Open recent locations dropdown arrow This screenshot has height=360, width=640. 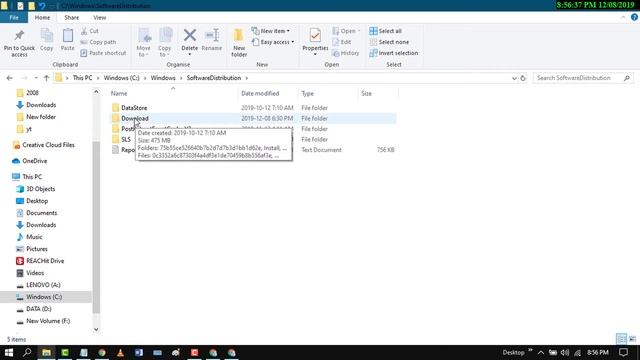click(36, 78)
